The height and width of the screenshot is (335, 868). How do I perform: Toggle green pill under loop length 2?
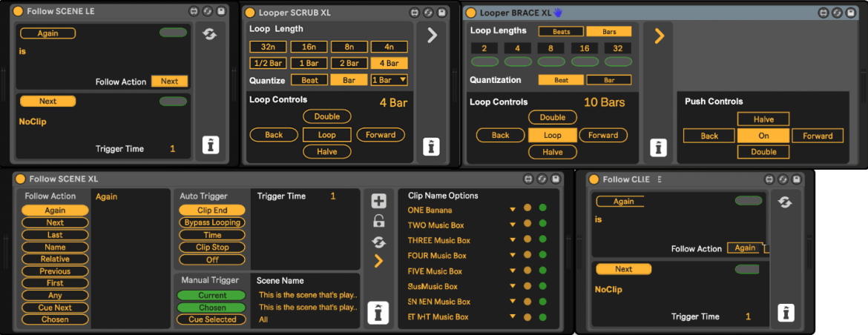point(485,62)
